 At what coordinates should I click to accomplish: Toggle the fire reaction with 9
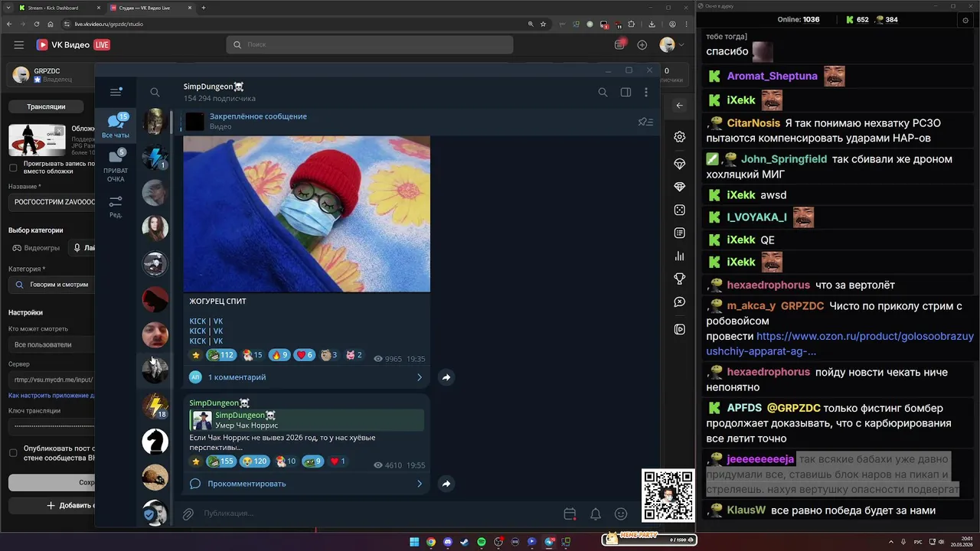click(x=279, y=355)
